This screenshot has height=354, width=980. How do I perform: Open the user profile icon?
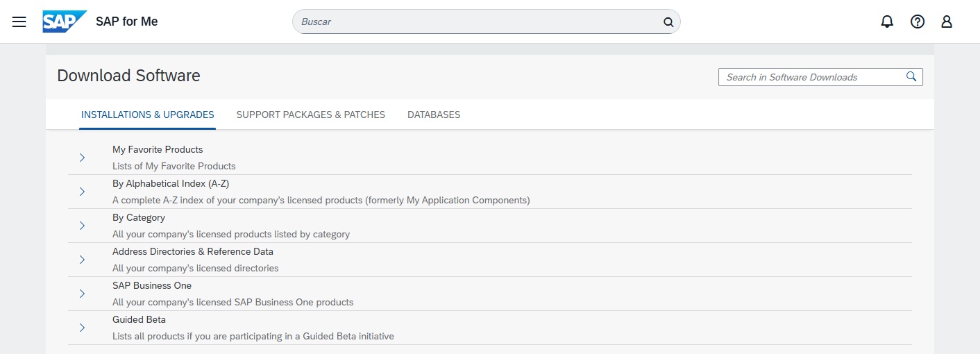[x=947, y=22]
